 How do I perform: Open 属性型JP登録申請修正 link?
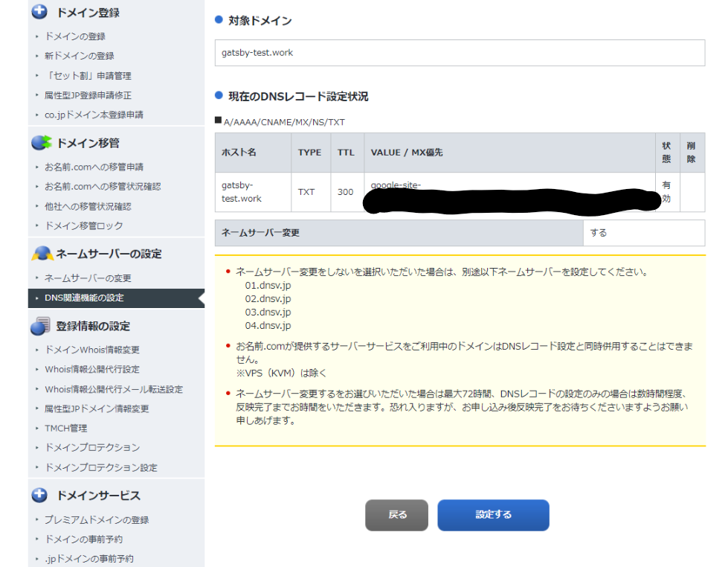pos(88,95)
